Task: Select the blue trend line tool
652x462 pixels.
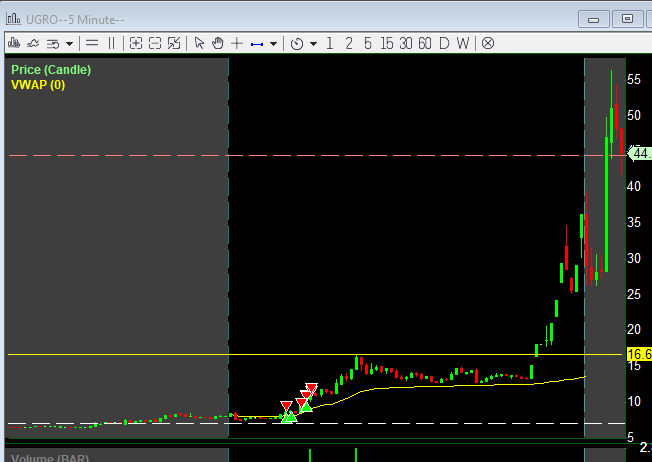Action: (x=257, y=44)
